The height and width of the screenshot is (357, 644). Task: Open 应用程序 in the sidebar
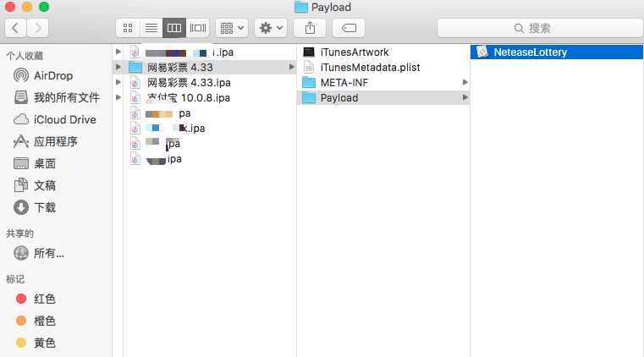click(x=45, y=141)
